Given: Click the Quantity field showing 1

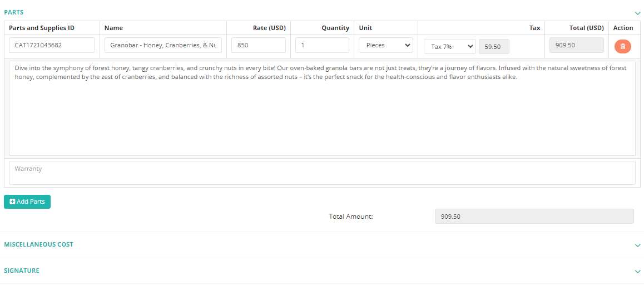Looking at the screenshot, I should pyautogui.click(x=322, y=45).
